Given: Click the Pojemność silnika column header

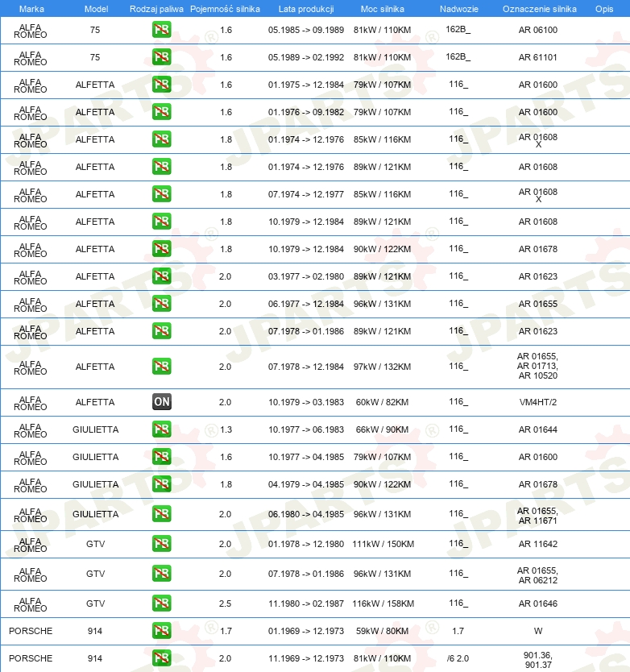Looking at the screenshot, I should [225, 9].
